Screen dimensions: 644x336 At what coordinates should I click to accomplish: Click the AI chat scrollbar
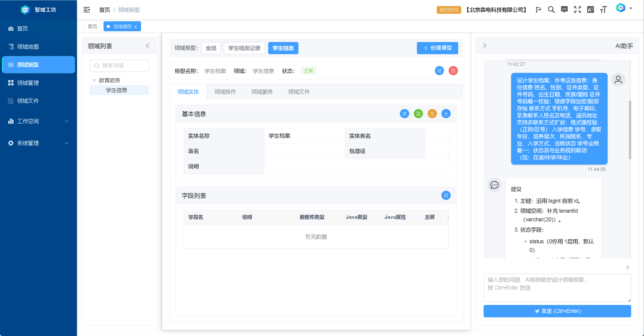[630, 130]
